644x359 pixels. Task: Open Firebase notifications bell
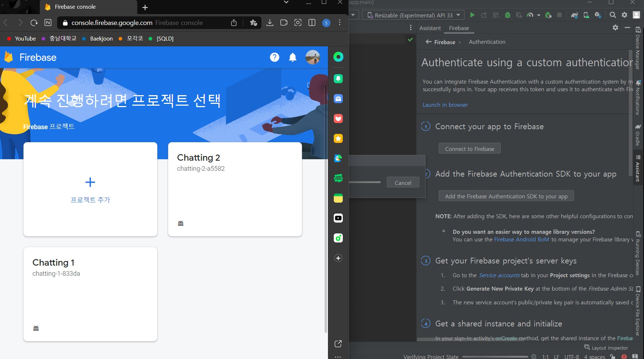(x=293, y=57)
